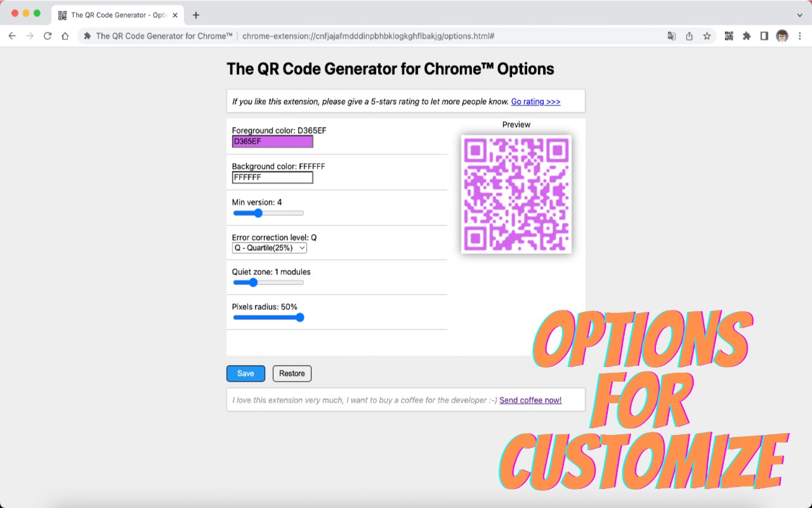Click the page heading about Options
This screenshot has height=508, width=812.
(390, 69)
